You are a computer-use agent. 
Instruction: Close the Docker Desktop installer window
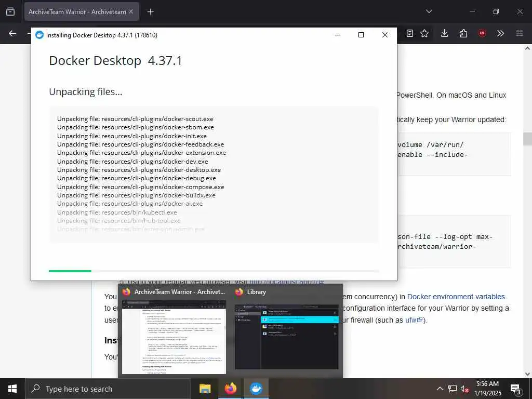pos(385,35)
